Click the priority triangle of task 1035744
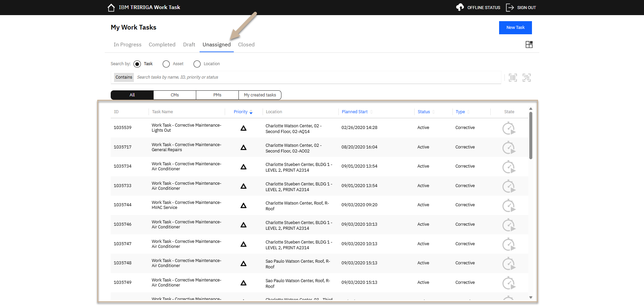Screen dimensions: 644x306 pyautogui.click(x=244, y=205)
